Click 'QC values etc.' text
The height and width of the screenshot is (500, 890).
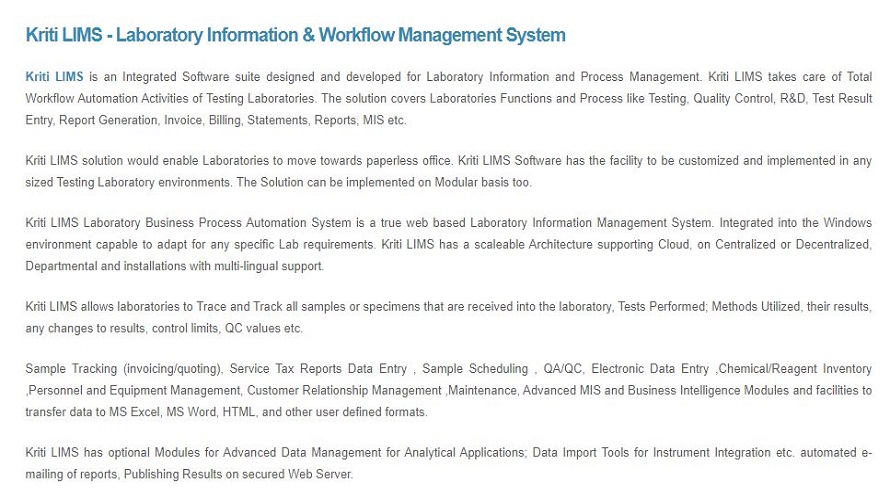[x=263, y=328]
